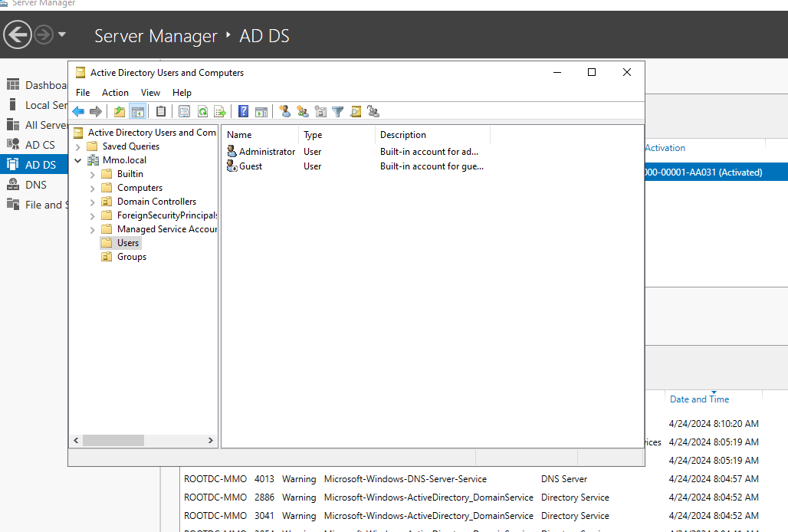Select All Servers in sidebar
This screenshot has height=532, width=788.
tap(34, 125)
